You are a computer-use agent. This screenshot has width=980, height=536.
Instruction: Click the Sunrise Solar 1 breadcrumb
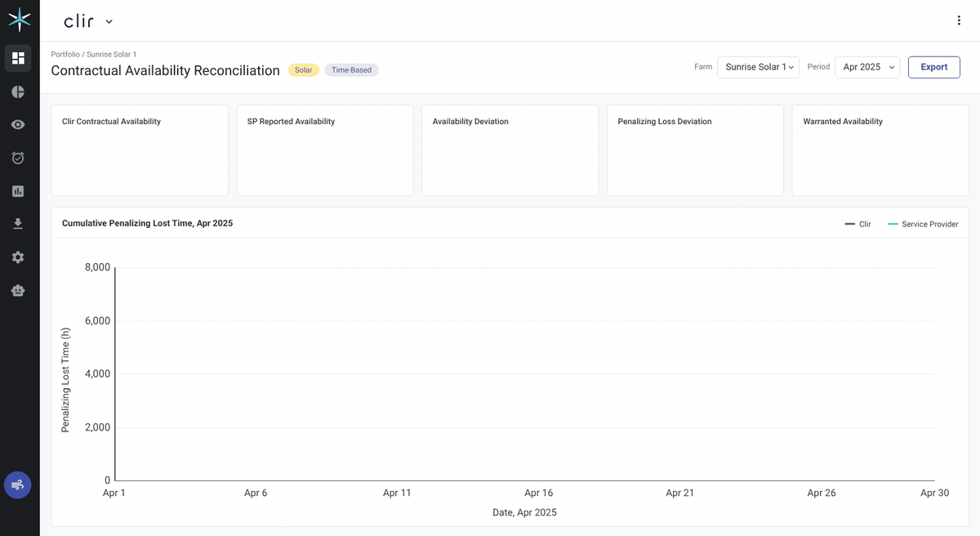(x=111, y=54)
